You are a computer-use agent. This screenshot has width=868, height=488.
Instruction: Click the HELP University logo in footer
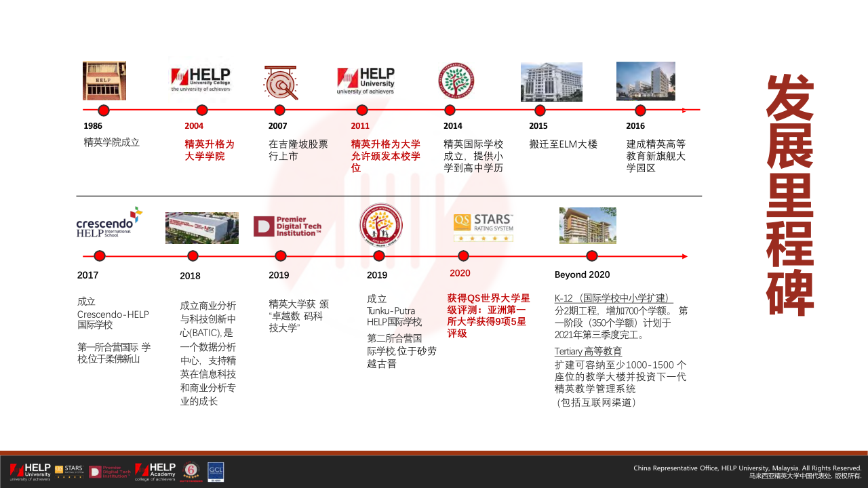pyautogui.click(x=31, y=472)
